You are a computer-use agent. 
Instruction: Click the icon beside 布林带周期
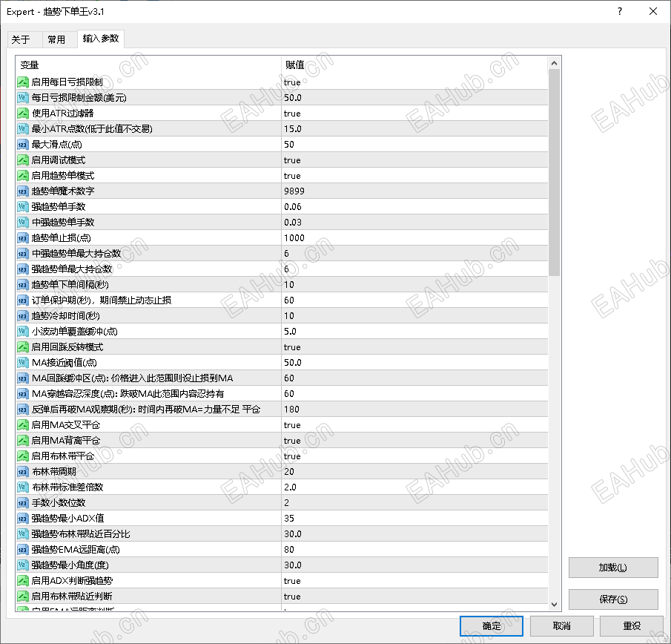click(x=23, y=471)
